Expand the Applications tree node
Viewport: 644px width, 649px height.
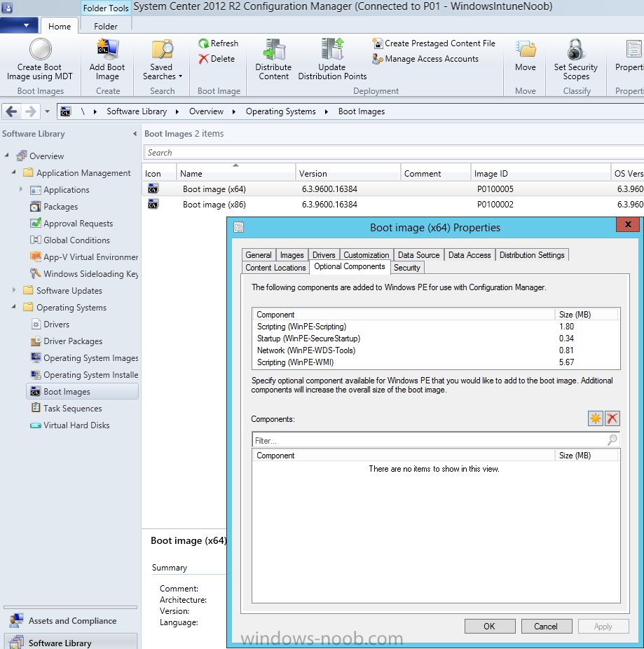(x=21, y=189)
